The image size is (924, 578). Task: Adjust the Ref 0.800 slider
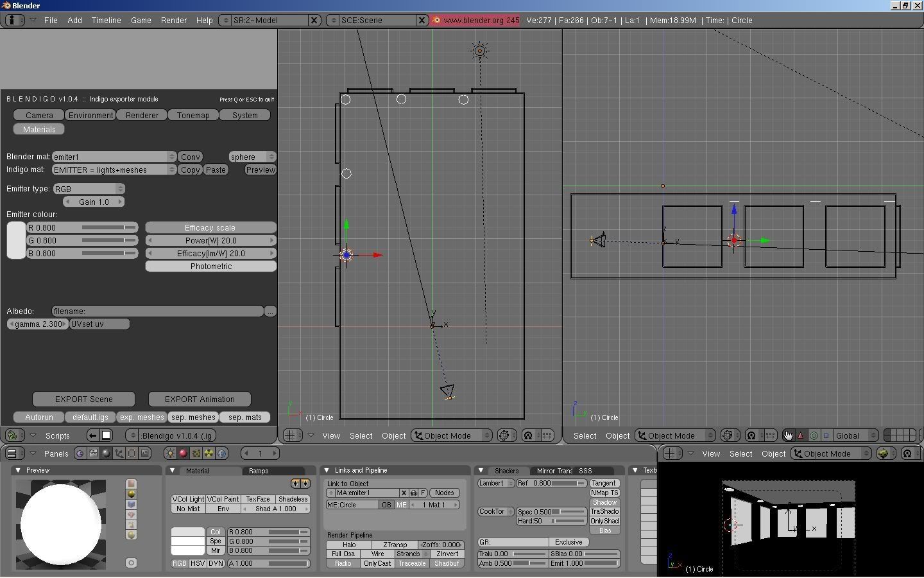click(552, 483)
